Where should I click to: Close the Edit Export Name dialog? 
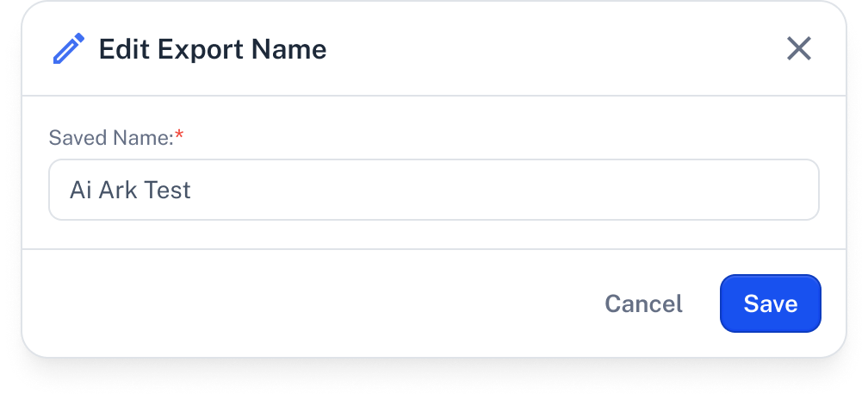tap(799, 49)
